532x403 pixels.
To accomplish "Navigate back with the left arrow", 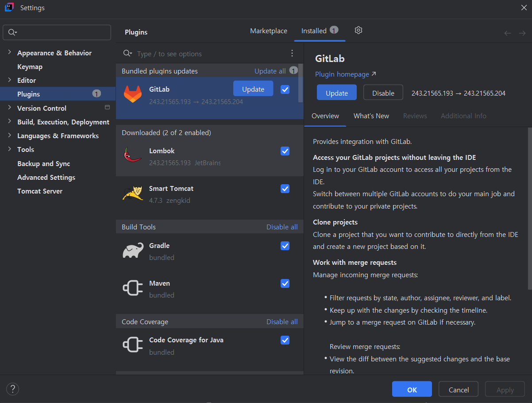I will pos(508,33).
